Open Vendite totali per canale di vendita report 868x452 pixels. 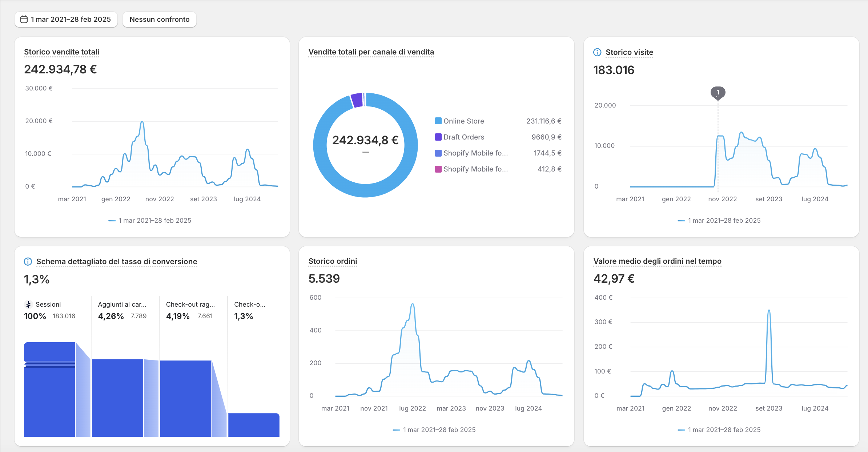click(x=371, y=52)
